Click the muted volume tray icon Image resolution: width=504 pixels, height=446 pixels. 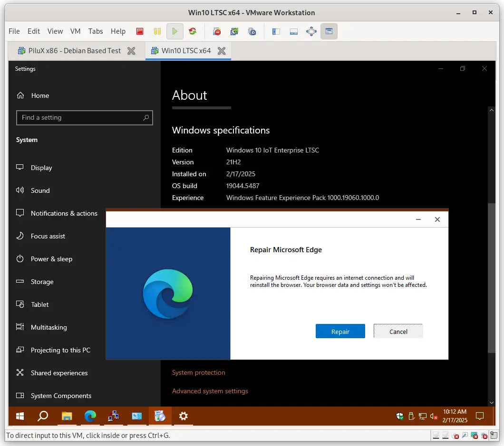(x=434, y=417)
